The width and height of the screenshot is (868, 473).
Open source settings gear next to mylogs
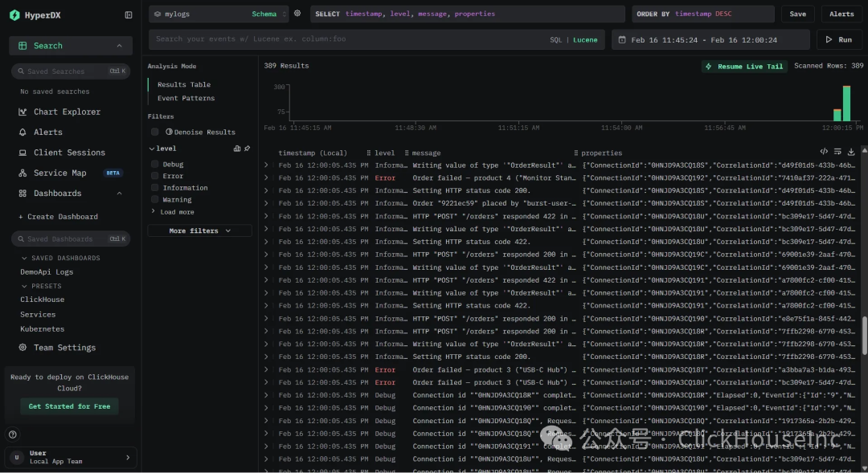click(x=297, y=14)
